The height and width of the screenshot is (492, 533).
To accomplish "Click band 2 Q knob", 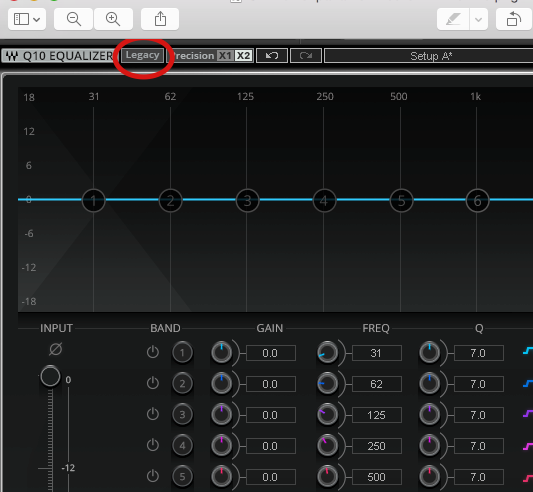I will click(429, 384).
